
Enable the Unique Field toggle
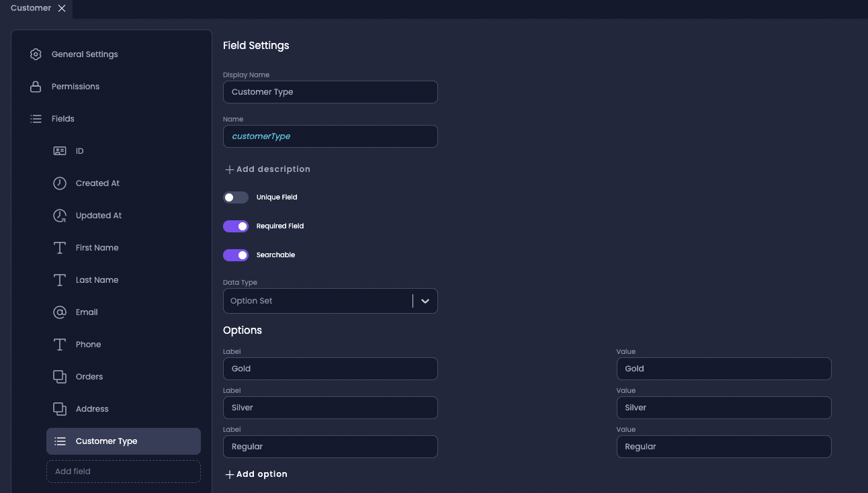[236, 197]
